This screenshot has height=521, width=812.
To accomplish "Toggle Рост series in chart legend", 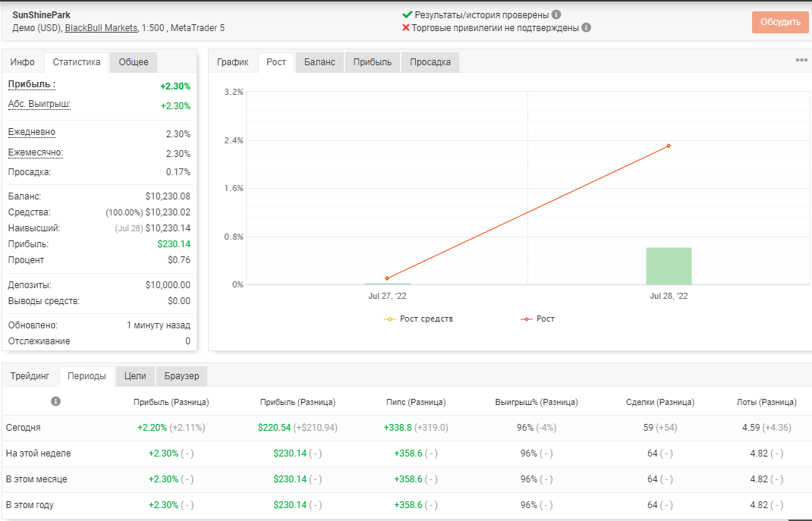I will click(x=537, y=319).
